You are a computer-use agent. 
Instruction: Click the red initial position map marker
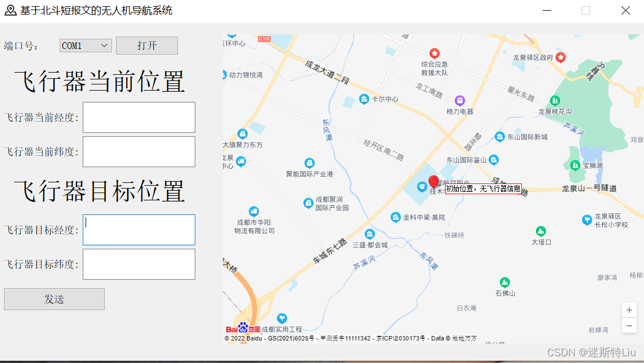point(433,182)
